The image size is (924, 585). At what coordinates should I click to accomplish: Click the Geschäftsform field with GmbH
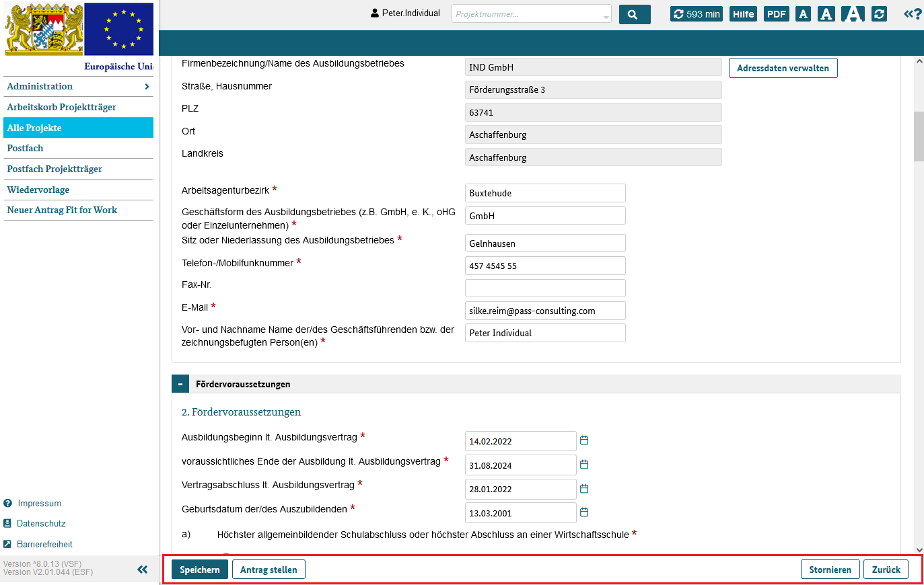click(545, 216)
